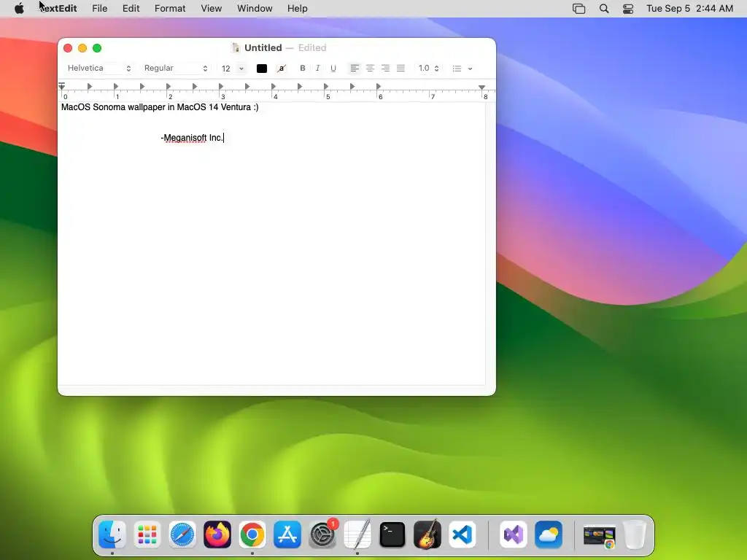Open the cloud weather app in Dock

coord(549,534)
